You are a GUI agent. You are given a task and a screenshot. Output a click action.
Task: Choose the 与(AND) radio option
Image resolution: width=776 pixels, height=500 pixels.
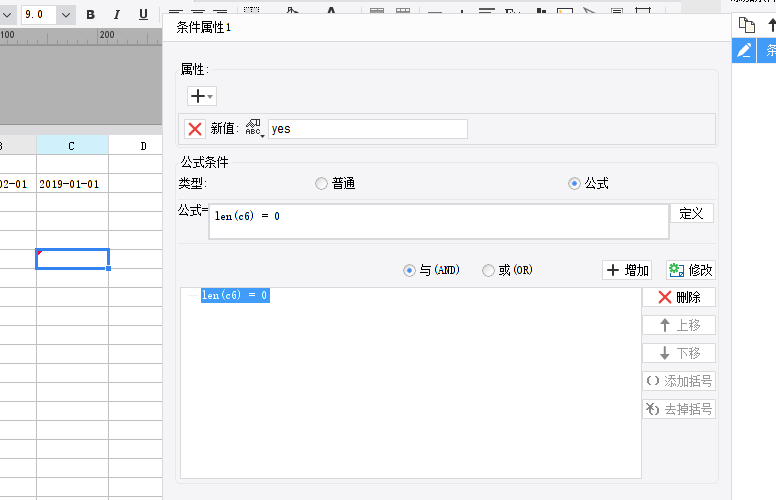[409, 270]
